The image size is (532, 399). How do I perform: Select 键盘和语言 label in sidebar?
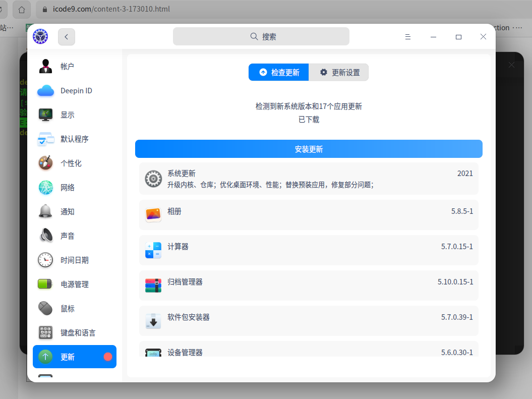78,333
